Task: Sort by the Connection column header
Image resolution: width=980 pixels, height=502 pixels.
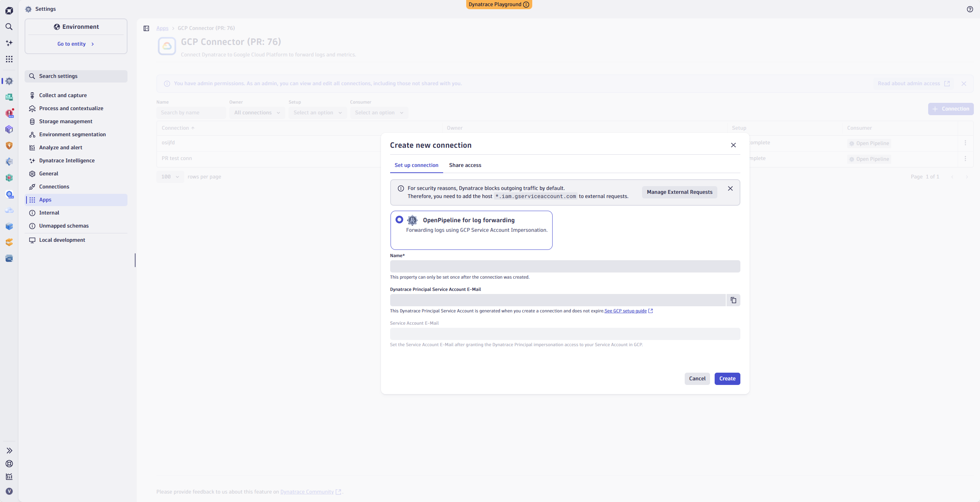Action: coord(178,128)
